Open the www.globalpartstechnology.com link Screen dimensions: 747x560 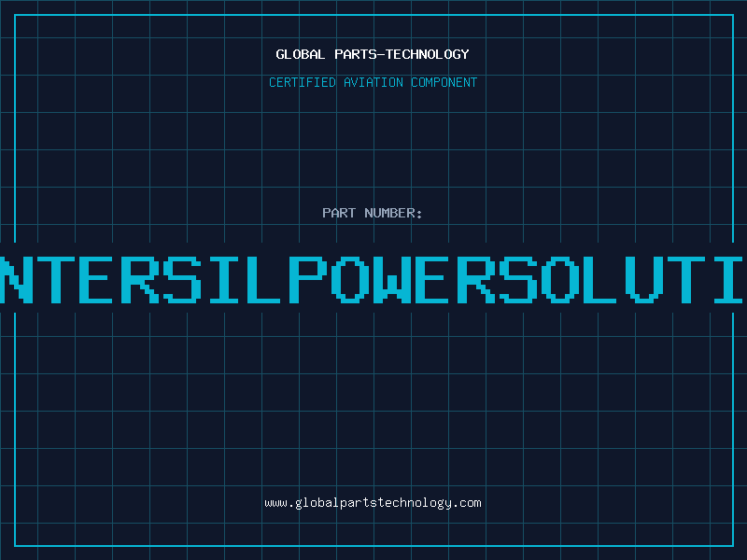click(373, 503)
